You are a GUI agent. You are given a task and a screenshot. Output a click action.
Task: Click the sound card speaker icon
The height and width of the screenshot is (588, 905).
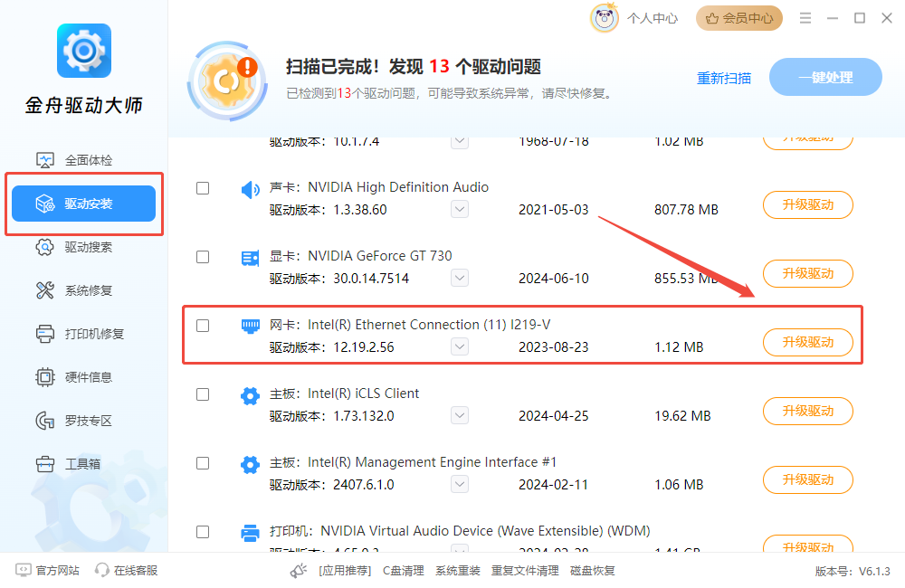pos(250,189)
